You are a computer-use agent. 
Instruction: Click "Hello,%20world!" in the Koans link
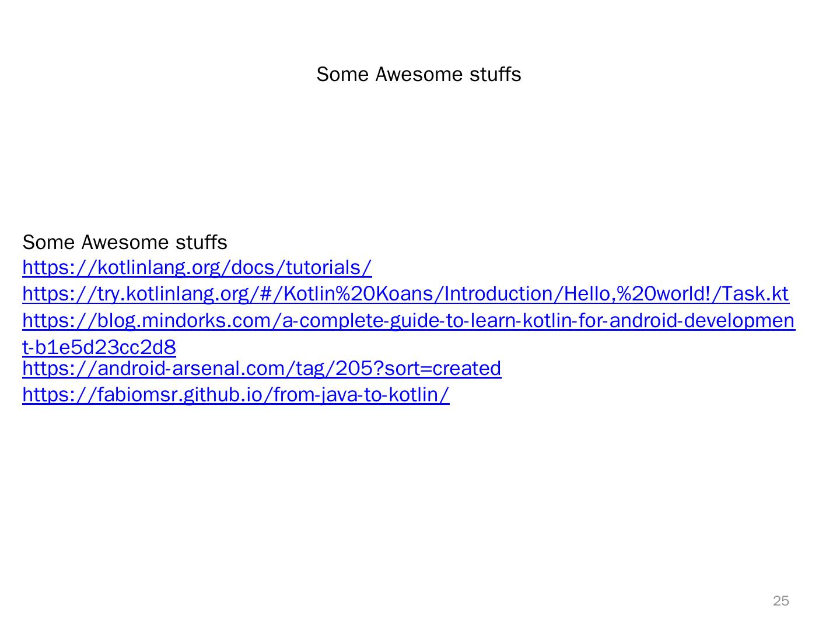click(x=638, y=294)
